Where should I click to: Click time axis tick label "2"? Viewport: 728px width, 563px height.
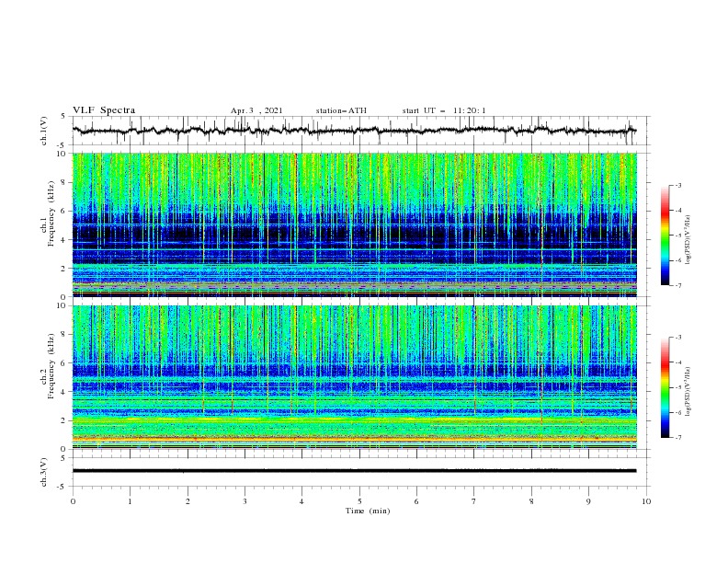[x=188, y=501]
